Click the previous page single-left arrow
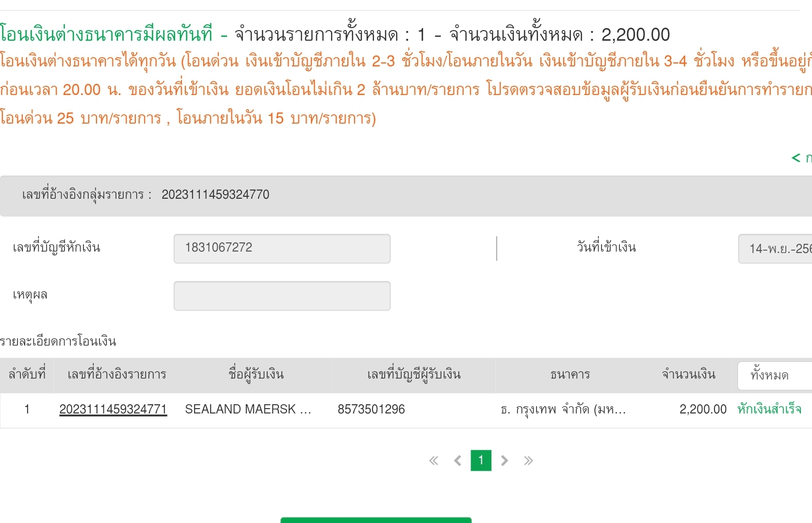This screenshot has width=812, height=523. tap(457, 460)
